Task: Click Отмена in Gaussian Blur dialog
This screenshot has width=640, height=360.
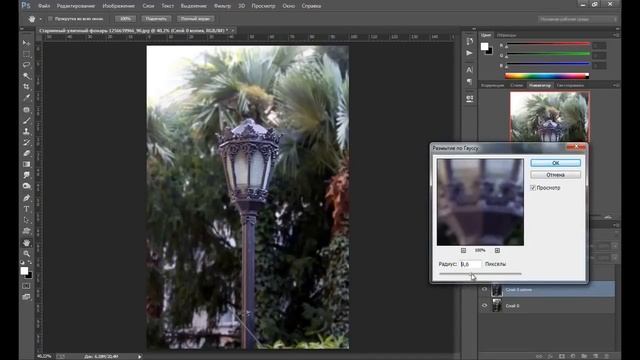Action: click(556, 175)
